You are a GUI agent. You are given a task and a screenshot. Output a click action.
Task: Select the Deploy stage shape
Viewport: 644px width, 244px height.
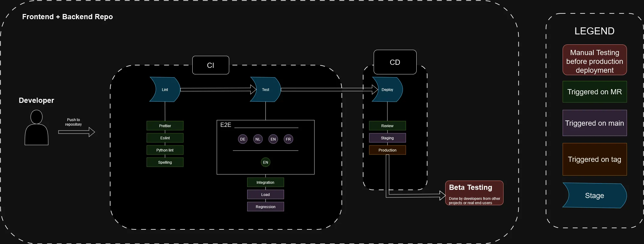387,89
